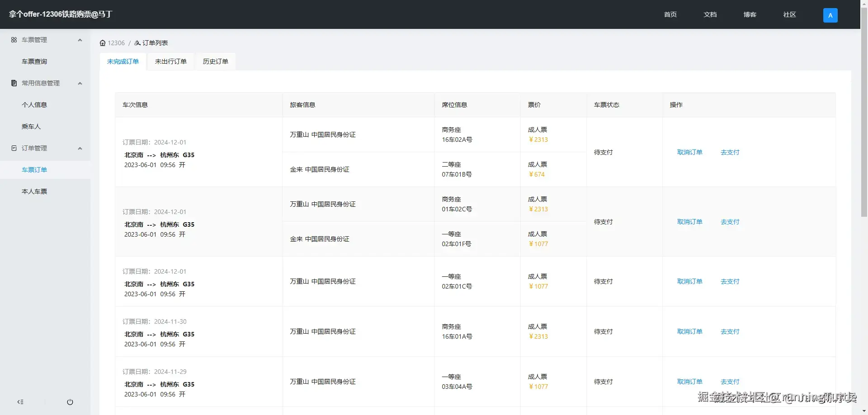Click the 订单列表 breadcrumb icon
The height and width of the screenshot is (415, 868).
137,43
